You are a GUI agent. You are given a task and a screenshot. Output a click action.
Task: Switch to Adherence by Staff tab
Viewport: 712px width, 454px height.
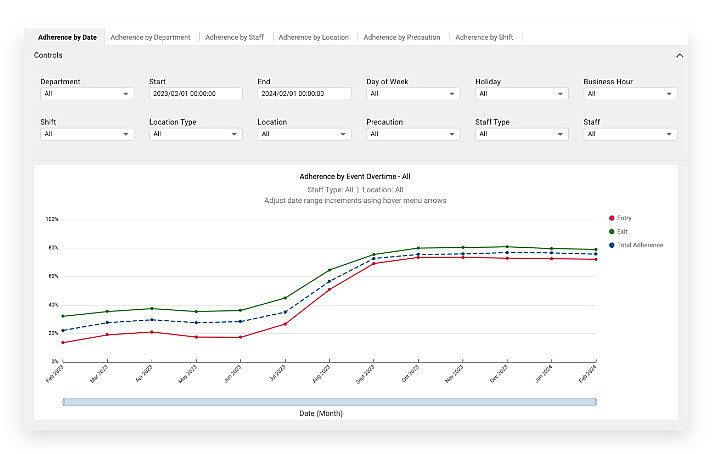click(235, 37)
